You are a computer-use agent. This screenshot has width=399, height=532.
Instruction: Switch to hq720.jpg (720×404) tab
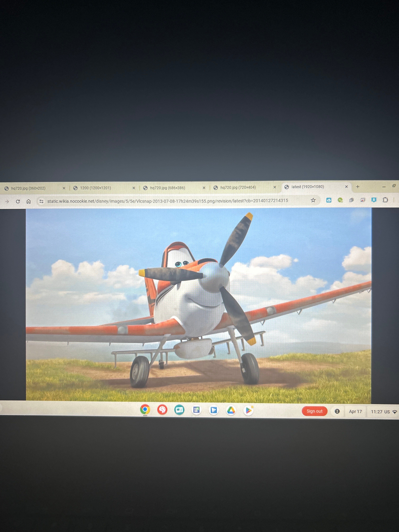coord(245,187)
